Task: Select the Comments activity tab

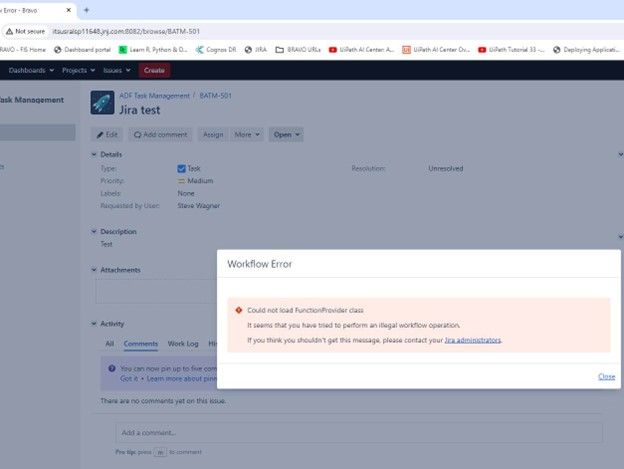Action: (140, 344)
